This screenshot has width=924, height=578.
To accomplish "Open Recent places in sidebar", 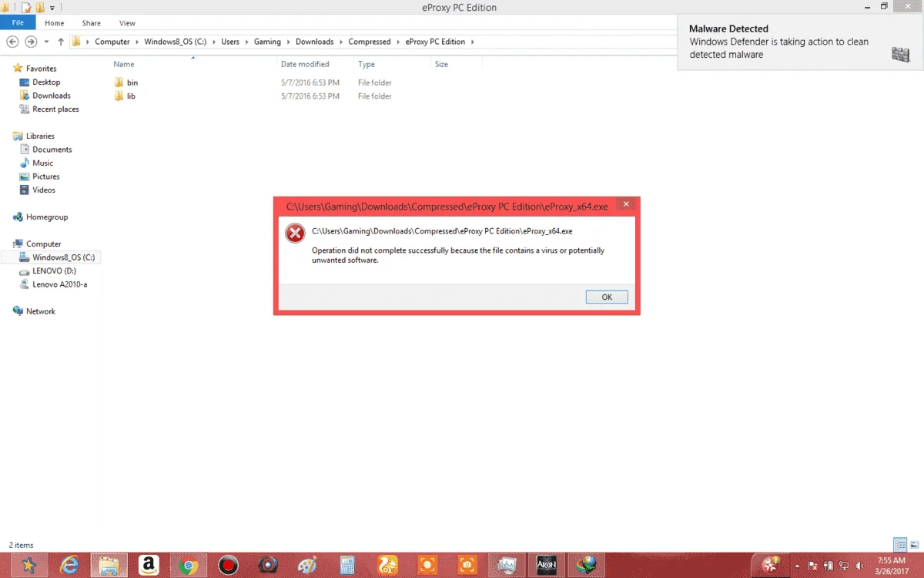I will point(55,109).
